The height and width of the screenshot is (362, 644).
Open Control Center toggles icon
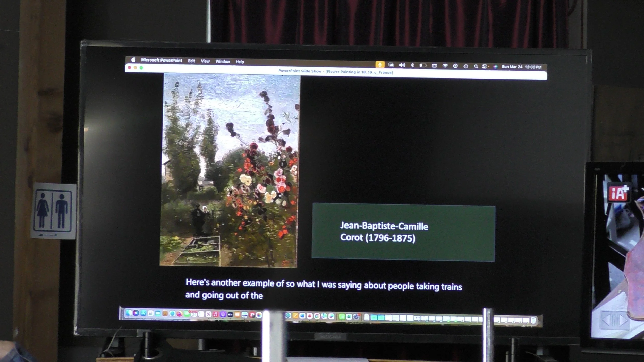coord(484,66)
